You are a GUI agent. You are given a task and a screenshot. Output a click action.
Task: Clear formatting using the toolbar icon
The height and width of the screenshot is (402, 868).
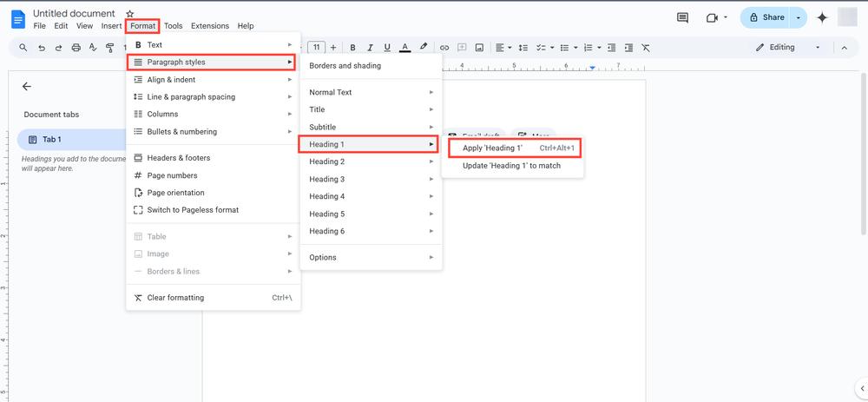[x=646, y=48]
